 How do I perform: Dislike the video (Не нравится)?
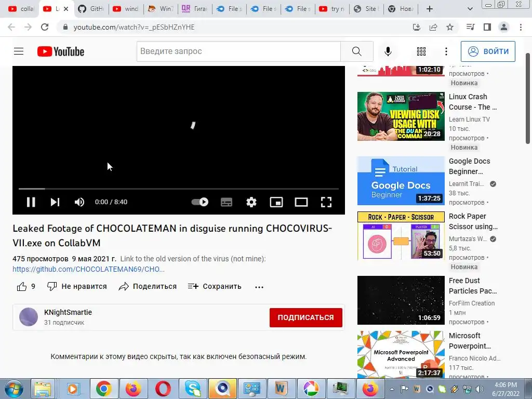[77, 286]
